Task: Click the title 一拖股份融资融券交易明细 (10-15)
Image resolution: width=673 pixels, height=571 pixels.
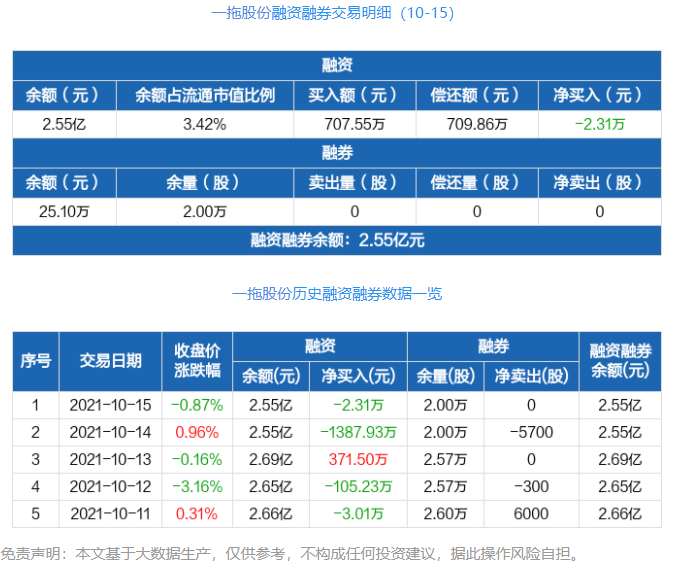Action: pos(333,13)
